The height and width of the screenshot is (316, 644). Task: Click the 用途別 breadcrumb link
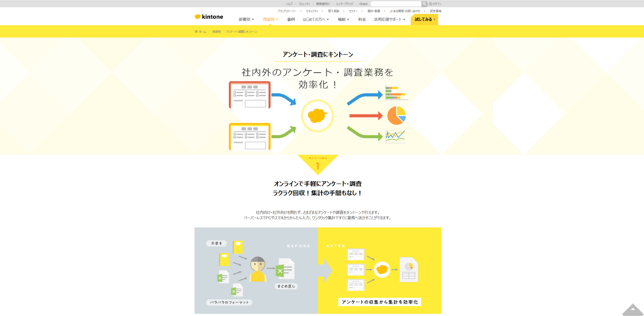217,32
